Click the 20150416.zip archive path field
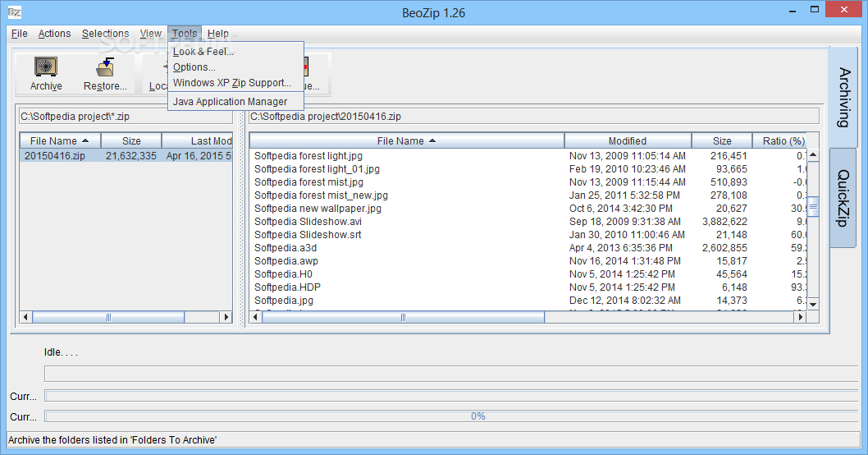Screen dimensions: 868x455 tap(533, 117)
